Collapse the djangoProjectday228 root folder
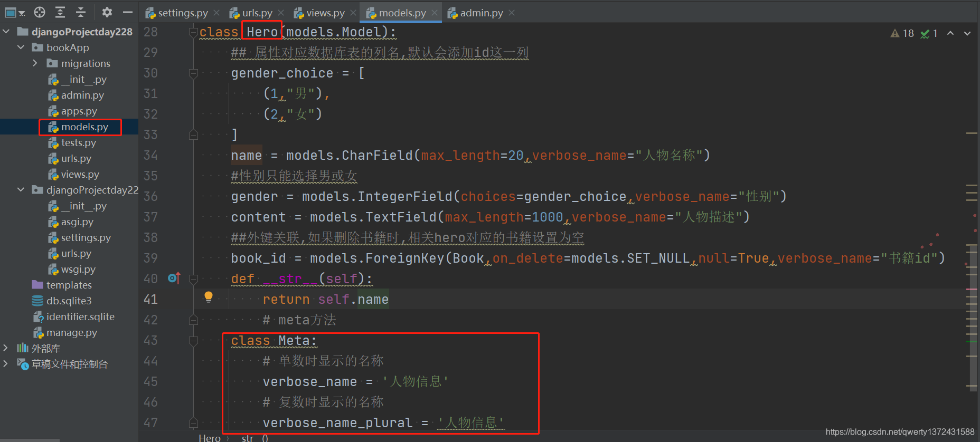The width and height of the screenshot is (980, 442). 6,32
